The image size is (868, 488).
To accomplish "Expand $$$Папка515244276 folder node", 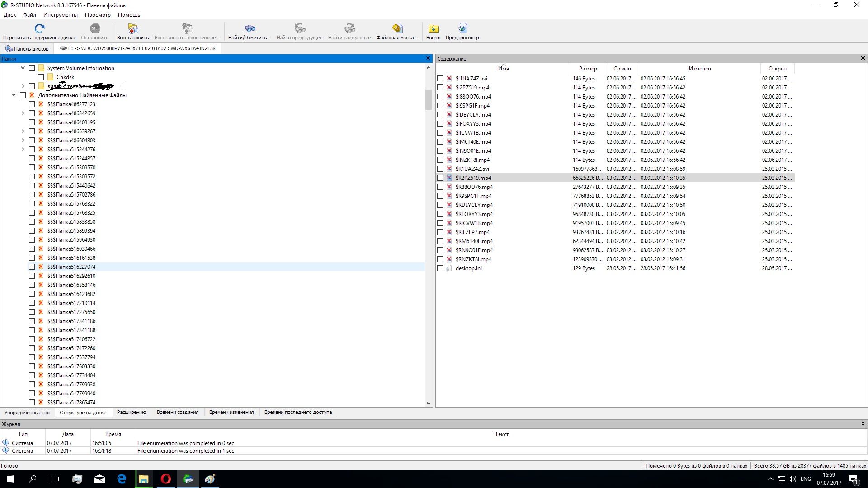I will click(23, 149).
